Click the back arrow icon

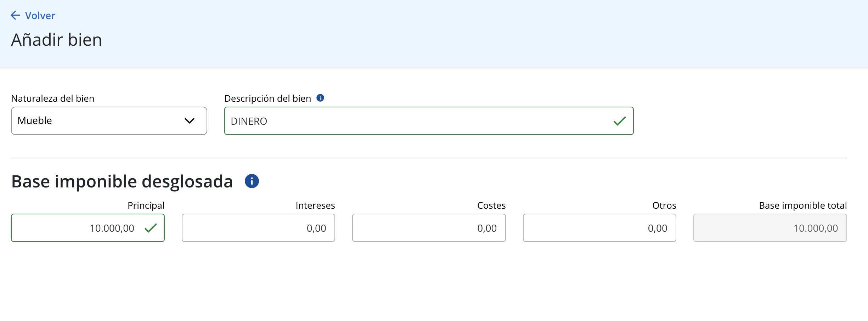pyautogui.click(x=15, y=15)
